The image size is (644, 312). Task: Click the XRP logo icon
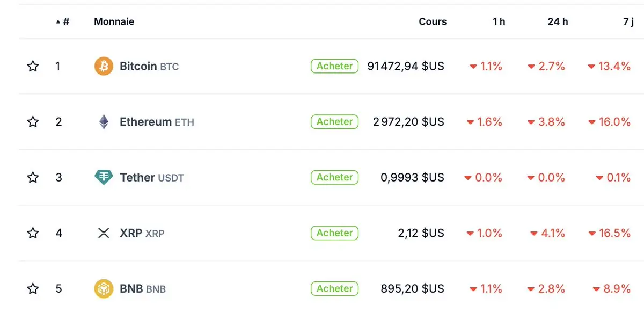click(104, 233)
